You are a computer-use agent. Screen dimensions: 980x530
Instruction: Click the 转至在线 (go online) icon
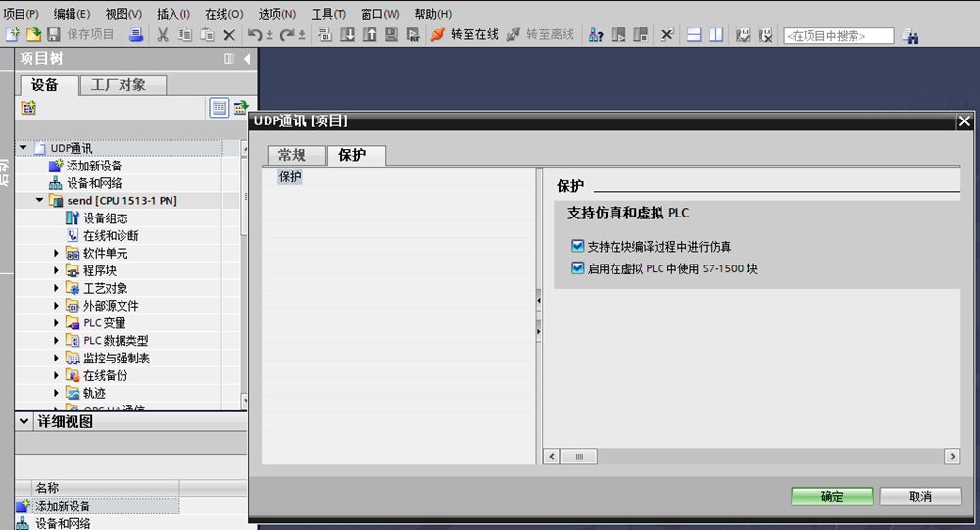438,35
